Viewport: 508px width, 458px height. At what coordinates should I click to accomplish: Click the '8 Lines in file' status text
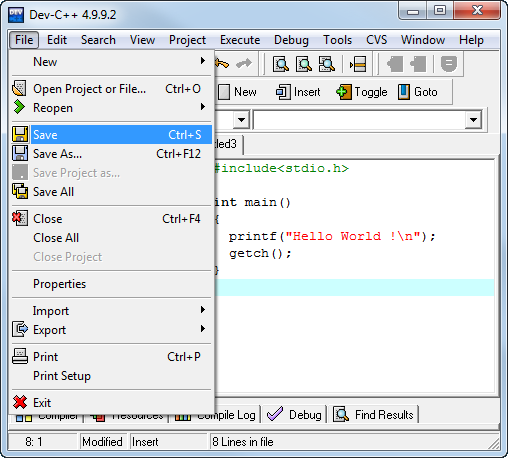point(243,442)
